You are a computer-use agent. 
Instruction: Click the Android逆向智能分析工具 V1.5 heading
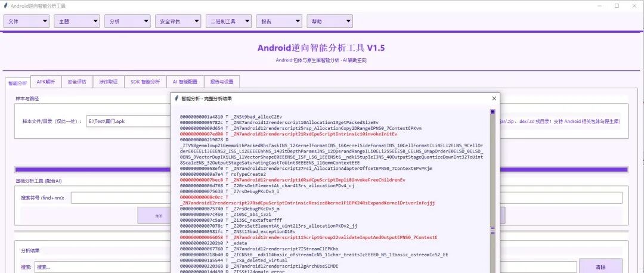pos(321,48)
